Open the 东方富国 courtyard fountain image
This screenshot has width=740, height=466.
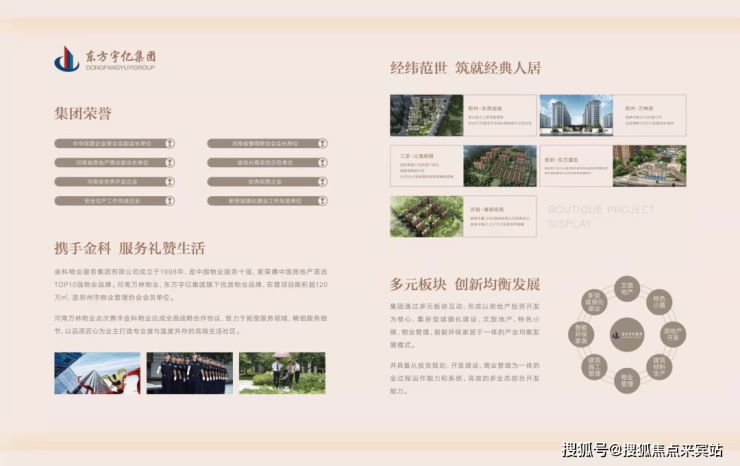coord(649,166)
